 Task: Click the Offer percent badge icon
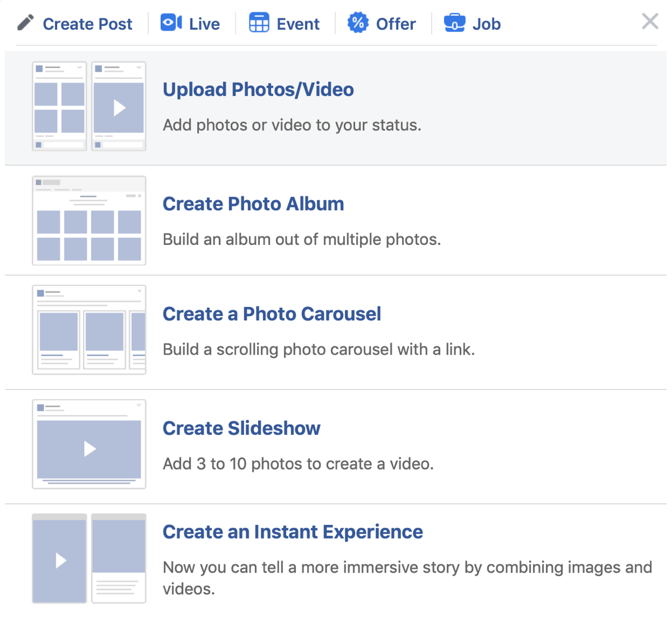coord(358,23)
